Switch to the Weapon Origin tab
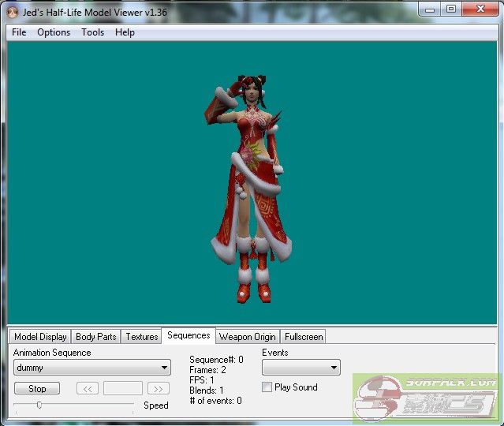 (x=247, y=337)
